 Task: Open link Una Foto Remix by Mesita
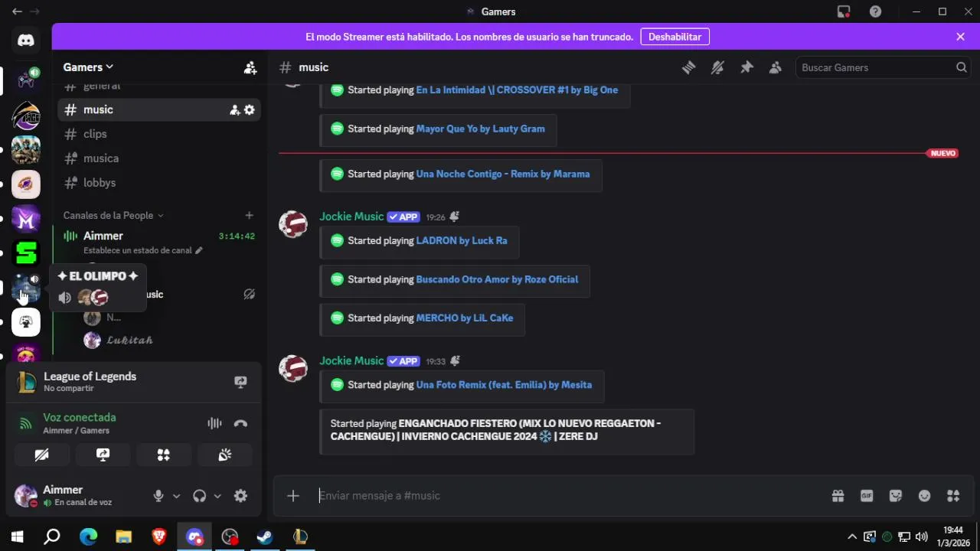click(x=504, y=385)
